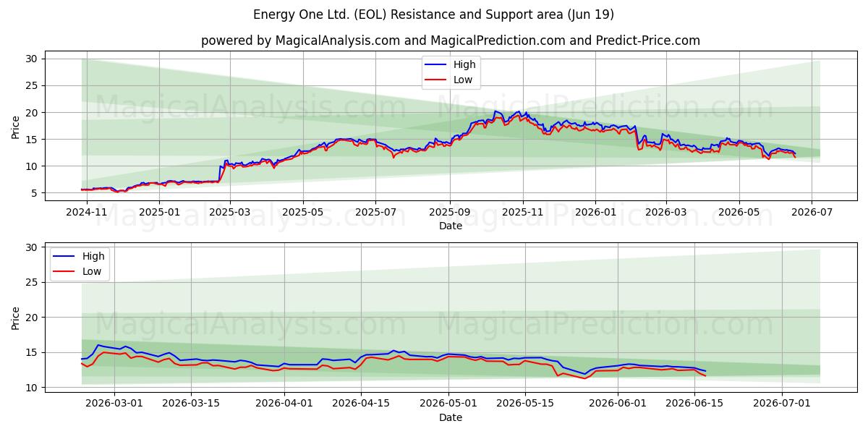Click the '2024-11' tick label

[87, 212]
